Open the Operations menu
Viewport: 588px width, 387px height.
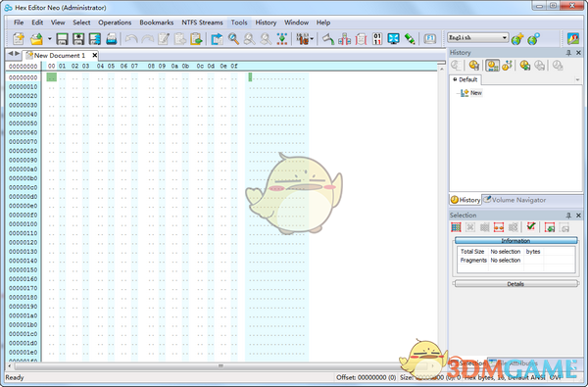click(x=115, y=23)
